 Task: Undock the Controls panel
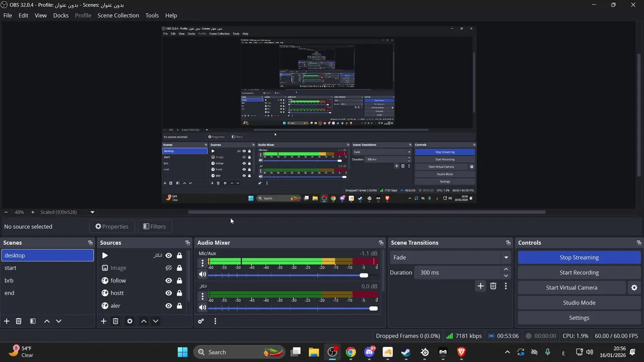click(639, 243)
